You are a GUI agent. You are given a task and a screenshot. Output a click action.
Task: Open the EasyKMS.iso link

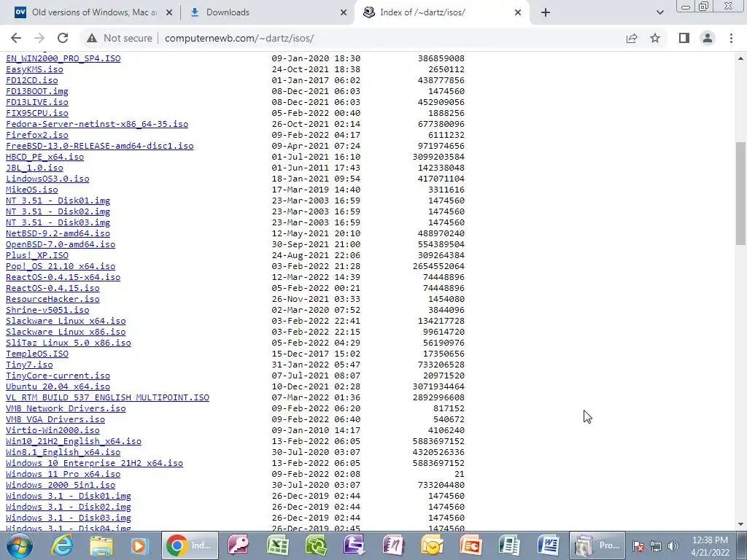(34, 69)
